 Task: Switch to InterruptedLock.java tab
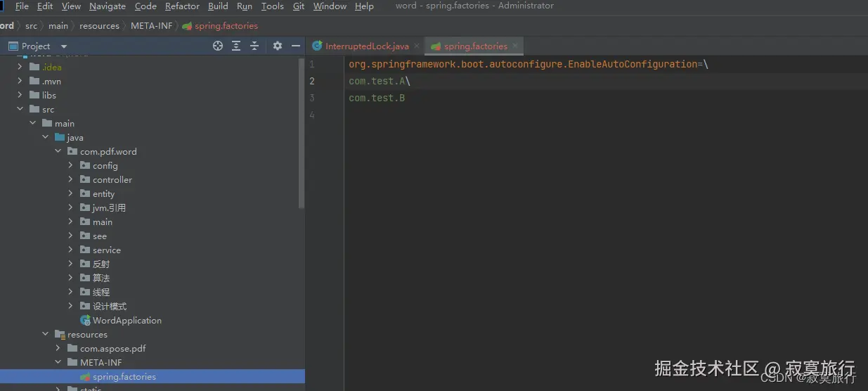367,46
